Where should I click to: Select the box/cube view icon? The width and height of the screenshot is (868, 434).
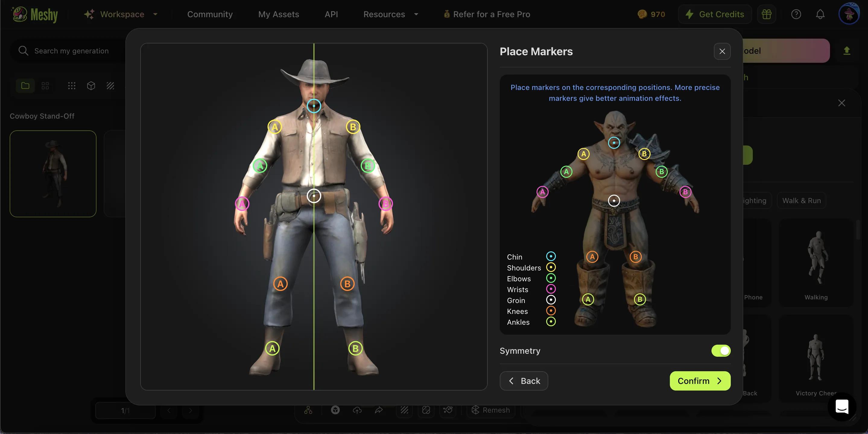(91, 86)
